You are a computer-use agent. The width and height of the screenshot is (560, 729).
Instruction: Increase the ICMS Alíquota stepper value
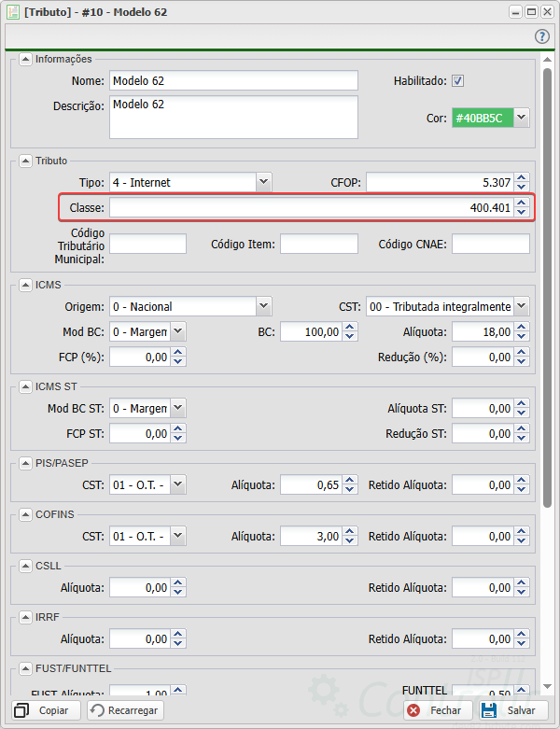(522, 327)
